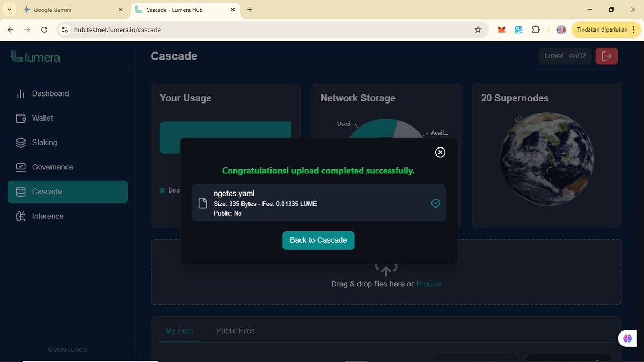Click the Governance checkbox-screen icon

pyautogui.click(x=21, y=167)
